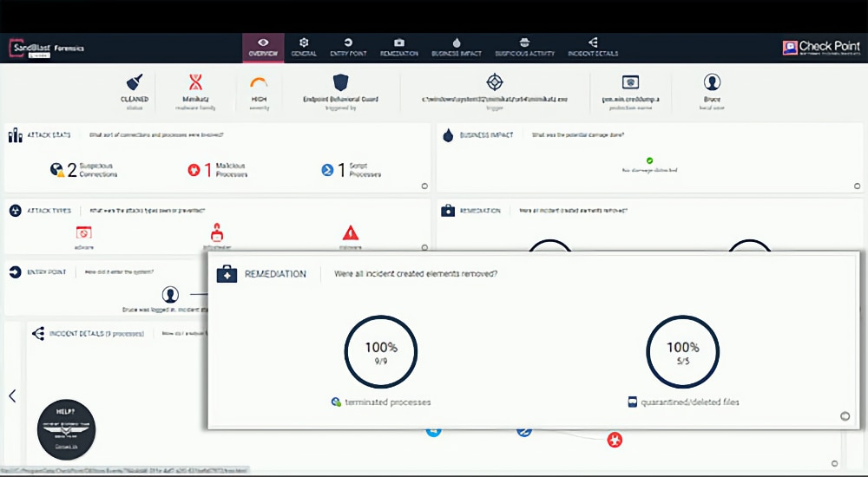Click the mimikatz.exe trigger path text
This screenshot has height=477, width=868.
click(x=495, y=100)
